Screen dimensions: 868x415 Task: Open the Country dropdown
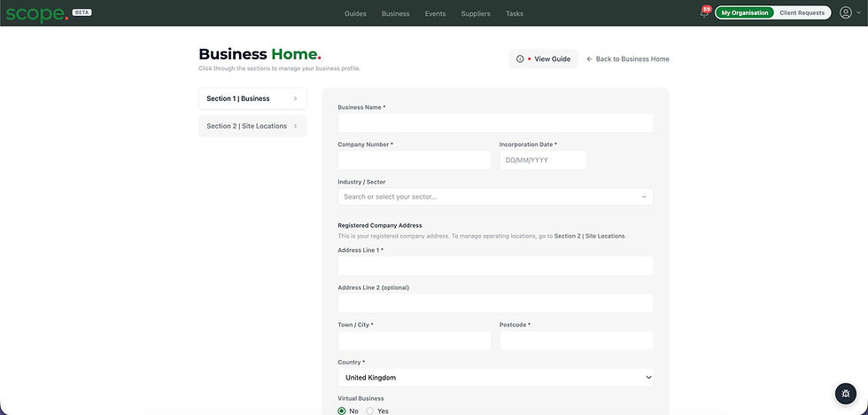pyautogui.click(x=495, y=378)
